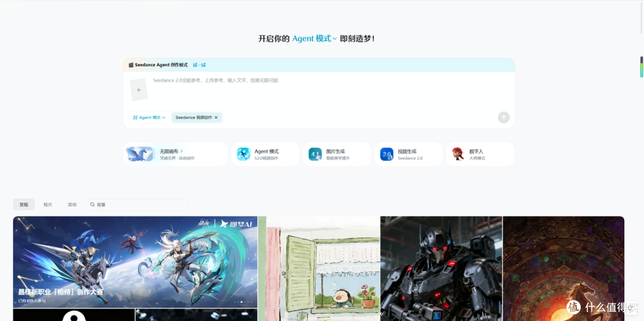
Task: Click the active carousel dot on the banner
Action: click(x=241, y=302)
